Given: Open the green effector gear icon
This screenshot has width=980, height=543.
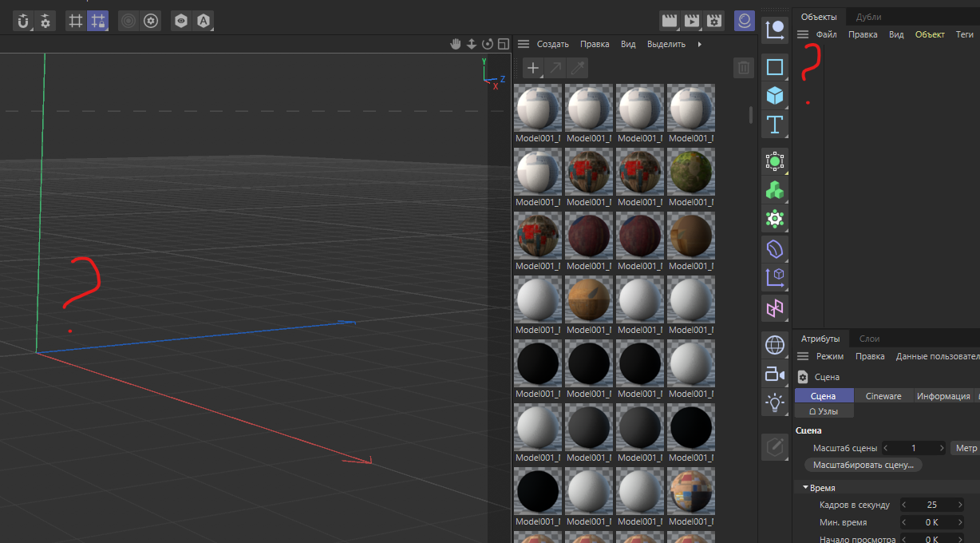Looking at the screenshot, I should [x=775, y=219].
